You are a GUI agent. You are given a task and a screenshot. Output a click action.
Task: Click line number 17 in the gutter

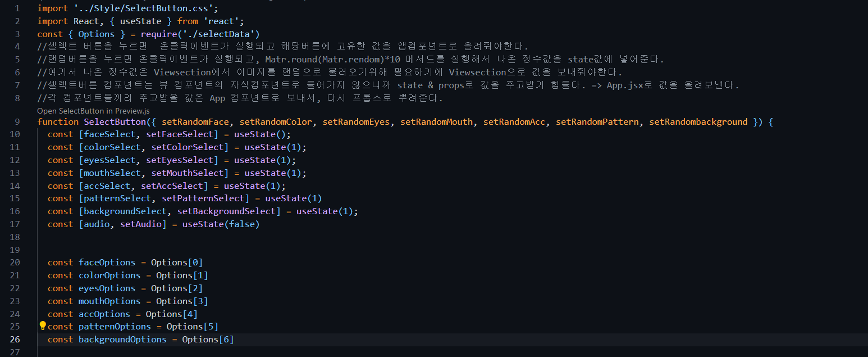click(15, 224)
